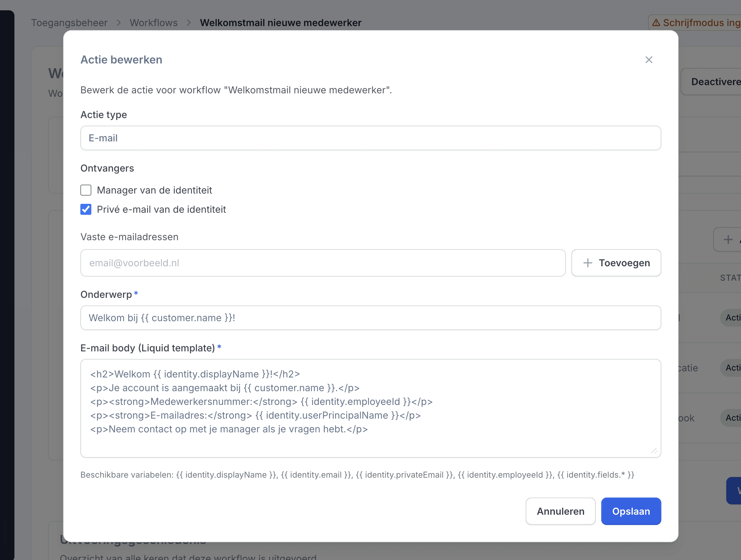The image size is (741, 560).
Task: Cancel editing with Annuleren
Action: pyautogui.click(x=560, y=511)
